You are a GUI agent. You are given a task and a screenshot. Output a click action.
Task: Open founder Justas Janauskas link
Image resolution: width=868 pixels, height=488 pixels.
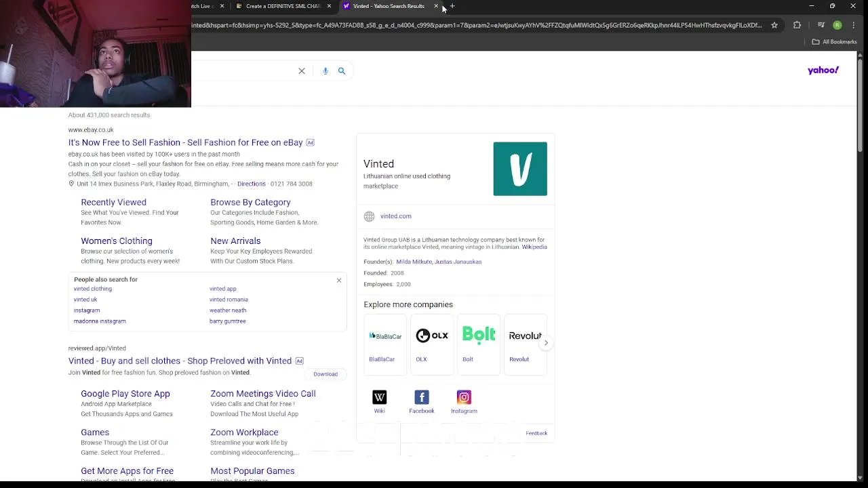[458, 262]
